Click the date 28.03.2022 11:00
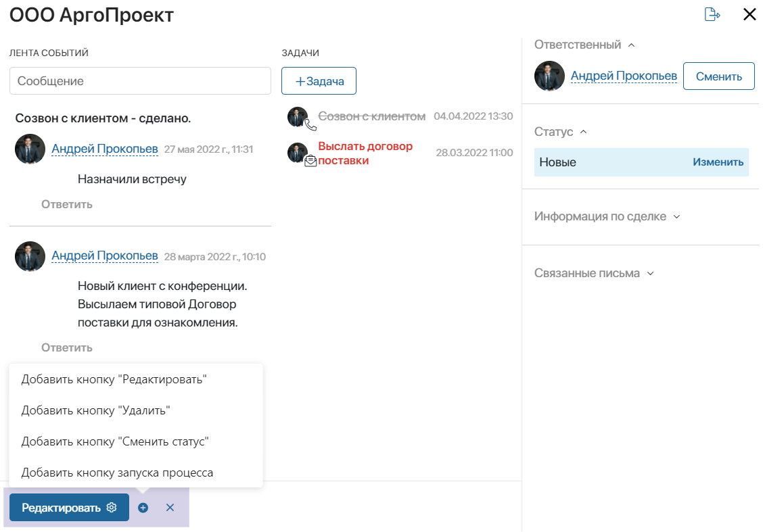The image size is (763, 532). (474, 153)
